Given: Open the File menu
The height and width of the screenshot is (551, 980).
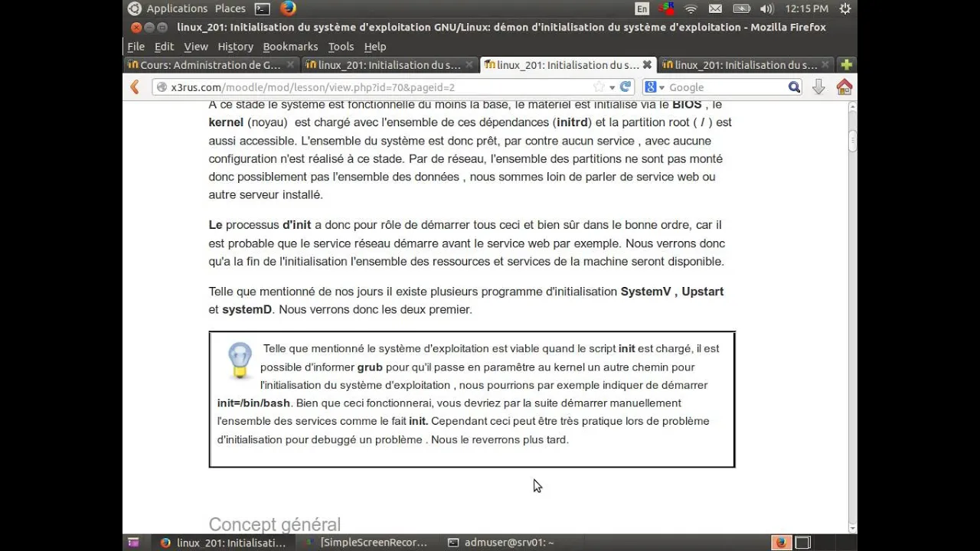Looking at the screenshot, I should pyautogui.click(x=136, y=47).
